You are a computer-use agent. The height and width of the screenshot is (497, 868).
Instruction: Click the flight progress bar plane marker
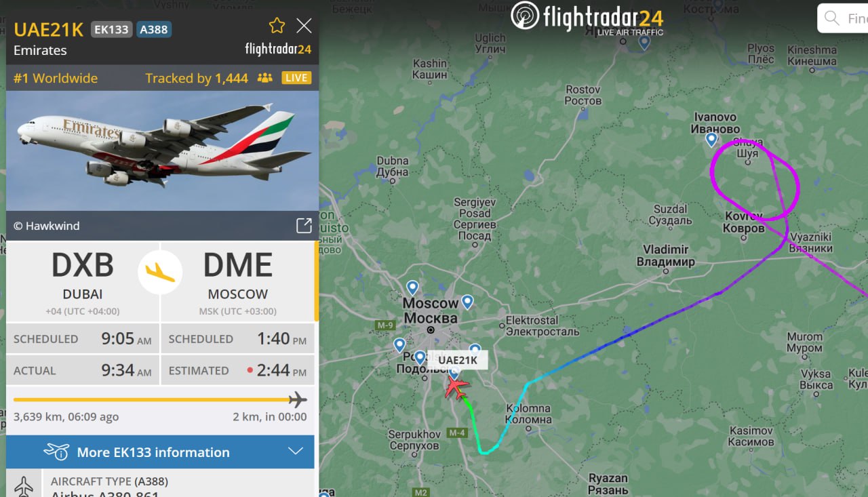(x=297, y=399)
